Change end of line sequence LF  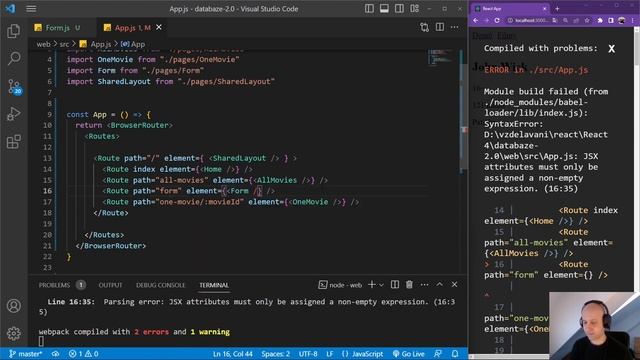[329, 354]
